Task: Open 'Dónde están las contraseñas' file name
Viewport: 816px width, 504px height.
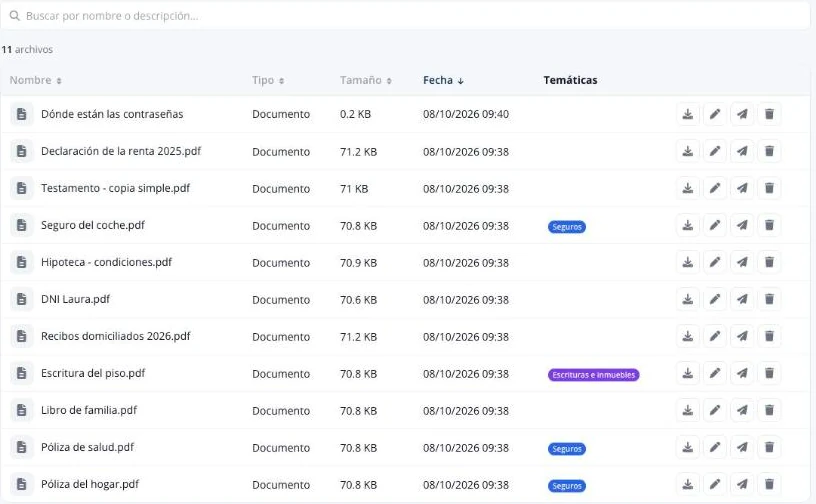Action: pyautogui.click(x=112, y=114)
